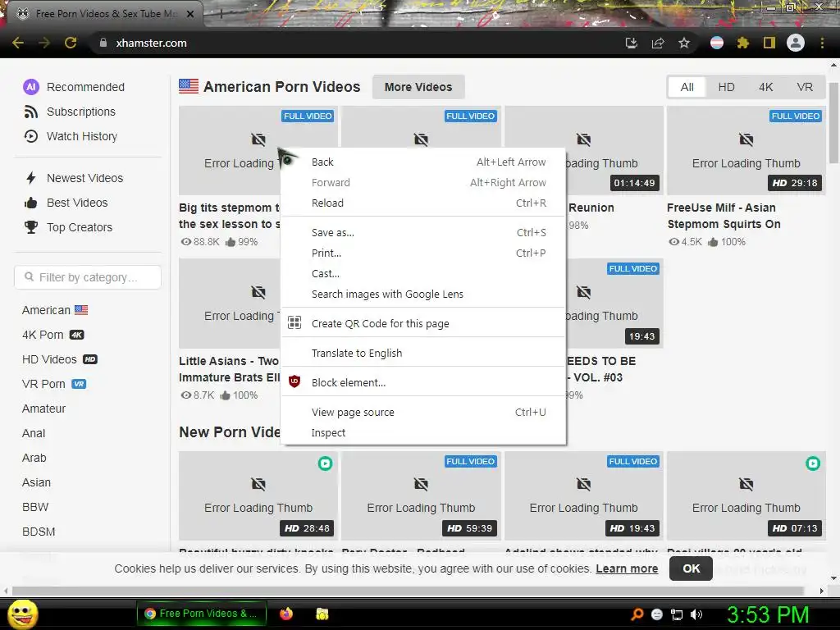Image resolution: width=840 pixels, height=630 pixels.
Task: Choose Save as... in the context menu
Action: pyautogui.click(x=423, y=232)
